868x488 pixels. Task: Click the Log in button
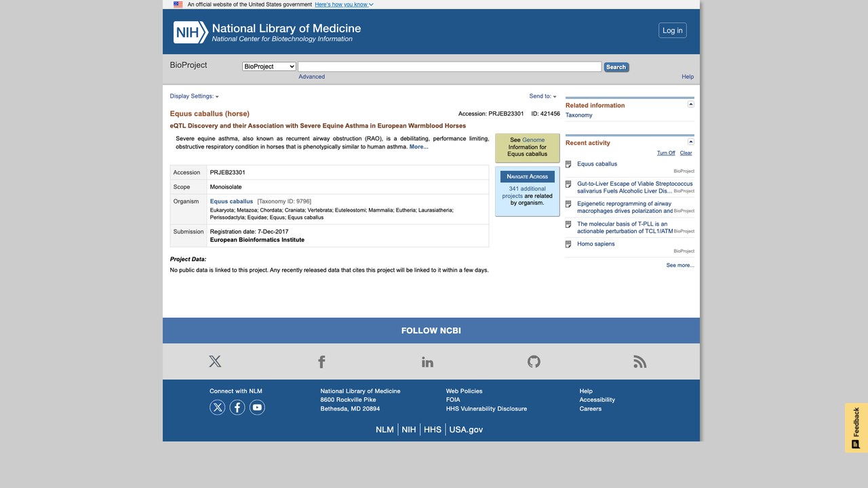click(x=673, y=30)
